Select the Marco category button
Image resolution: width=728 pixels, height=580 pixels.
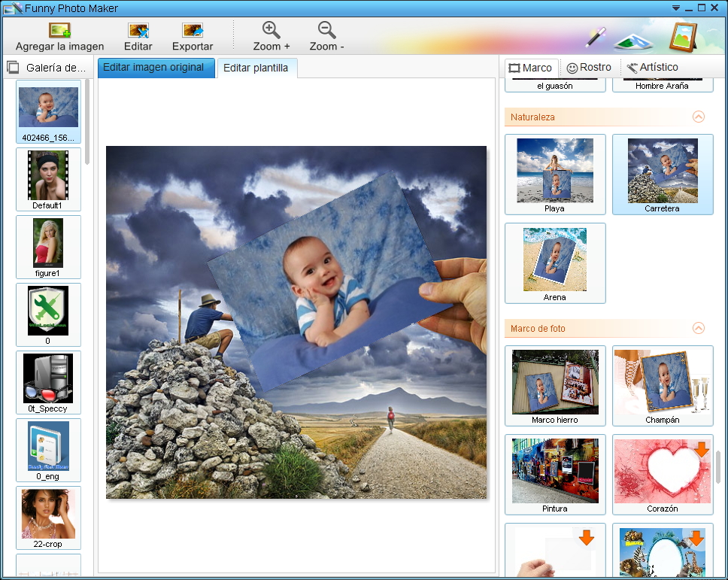click(x=531, y=67)
